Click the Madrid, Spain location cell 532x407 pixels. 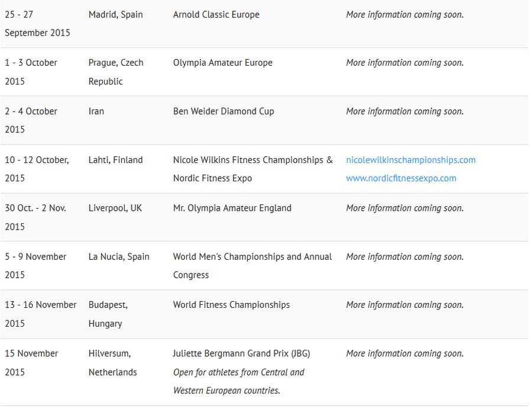(115, 15)
